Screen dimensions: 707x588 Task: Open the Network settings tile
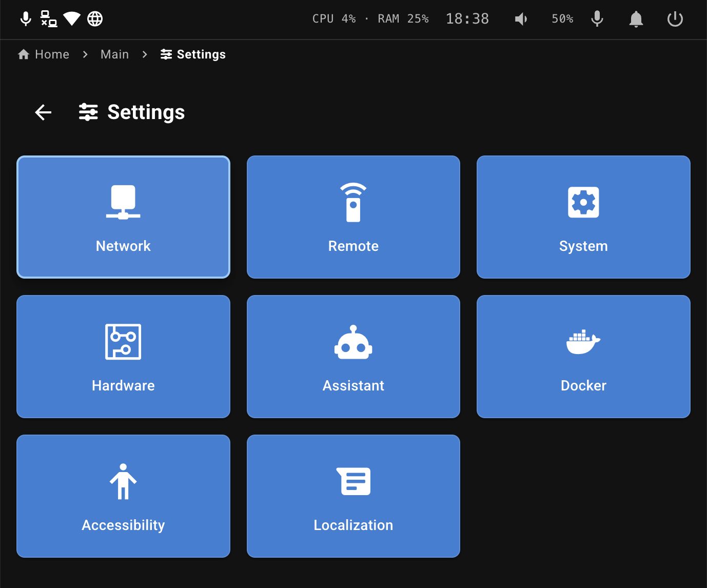pos(123,217)
